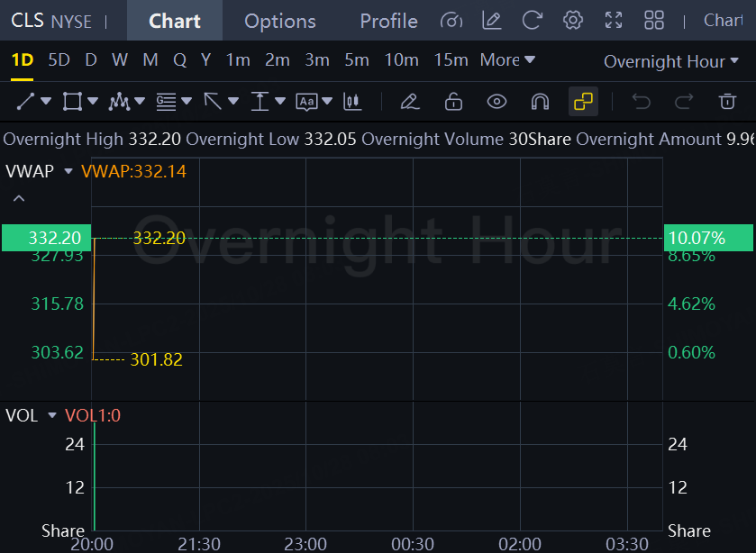
Task: Toggle the lock drawings icon
Action: point(453,101)
